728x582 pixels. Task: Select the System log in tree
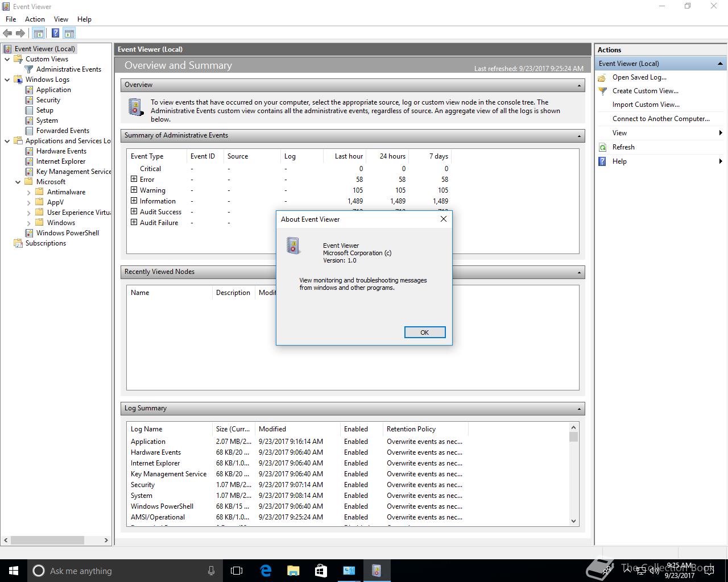coord(47,120)
